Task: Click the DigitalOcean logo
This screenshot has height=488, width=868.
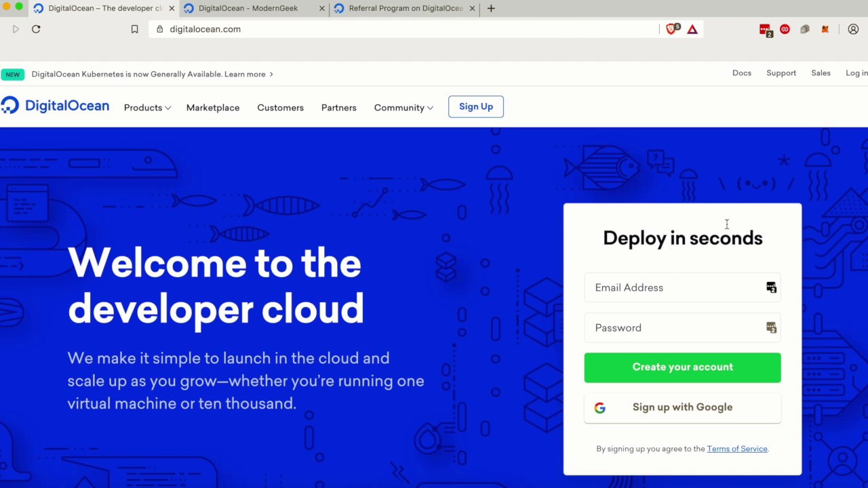Action: tap(55, 106)
